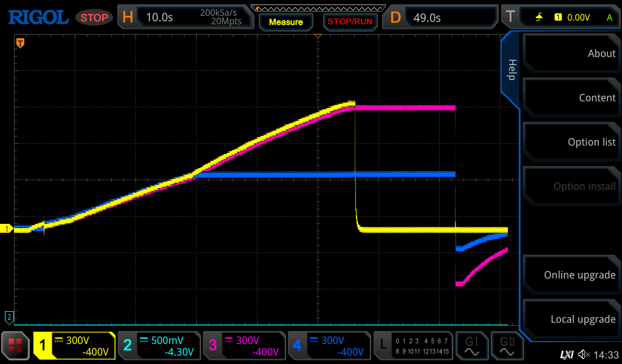Toggle channel 3 magenta 300V display
622x364 pixels.
point(244,346)
